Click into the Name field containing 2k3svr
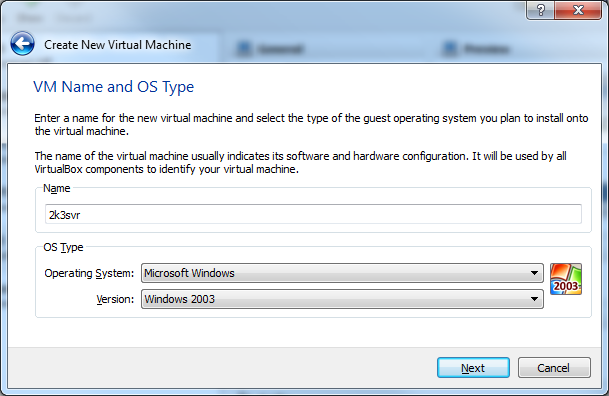The height and width of the screenshot is (396, 609). pos(313,214)
